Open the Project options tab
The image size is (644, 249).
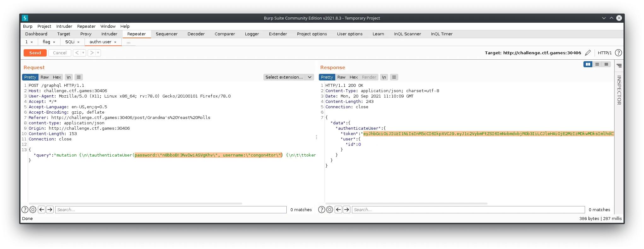[312, 34]
